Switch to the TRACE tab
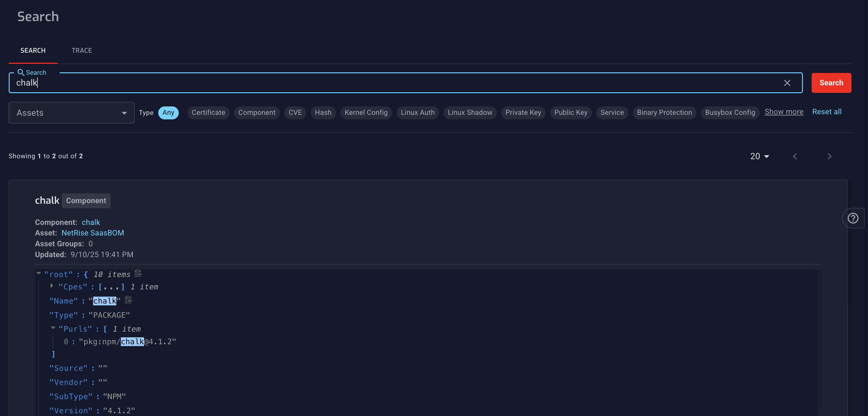This screenshot has height=416, width=868. (82, 51)
